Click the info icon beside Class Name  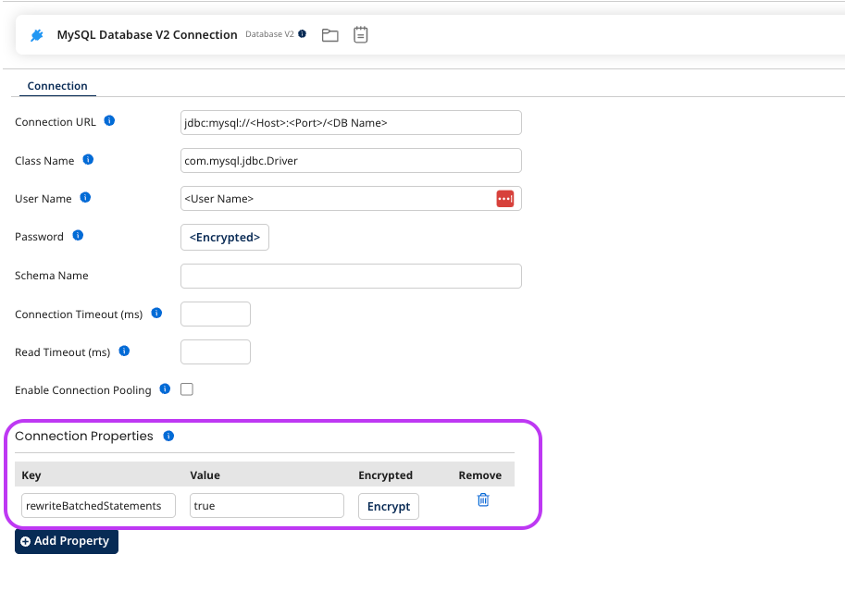click(x=88, y=159)
